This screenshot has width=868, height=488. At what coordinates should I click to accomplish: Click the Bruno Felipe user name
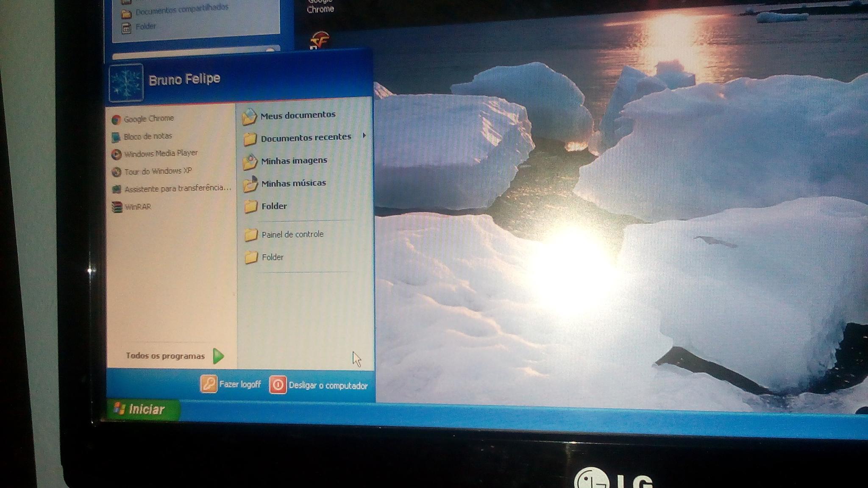(x=185, y=79)
